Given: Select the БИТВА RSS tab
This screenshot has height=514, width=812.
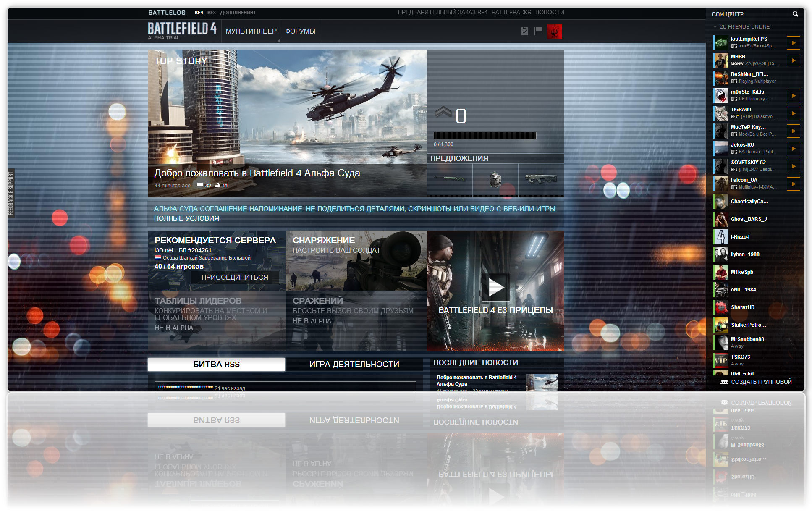Looking at the screenshot, I should [x=217, y=364].
